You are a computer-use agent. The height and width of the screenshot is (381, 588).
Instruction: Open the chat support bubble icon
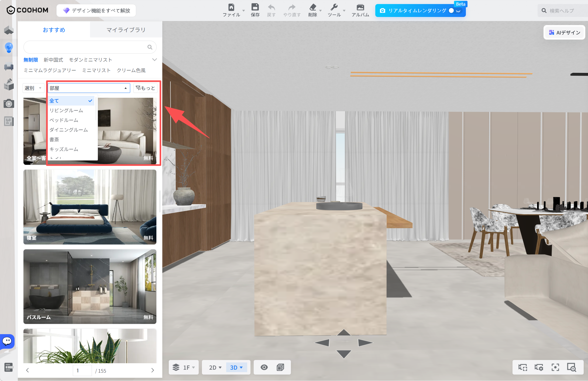(7, 341)
